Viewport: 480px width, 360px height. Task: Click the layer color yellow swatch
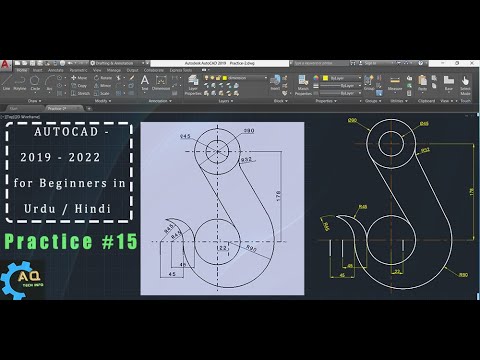pos(225,78)
